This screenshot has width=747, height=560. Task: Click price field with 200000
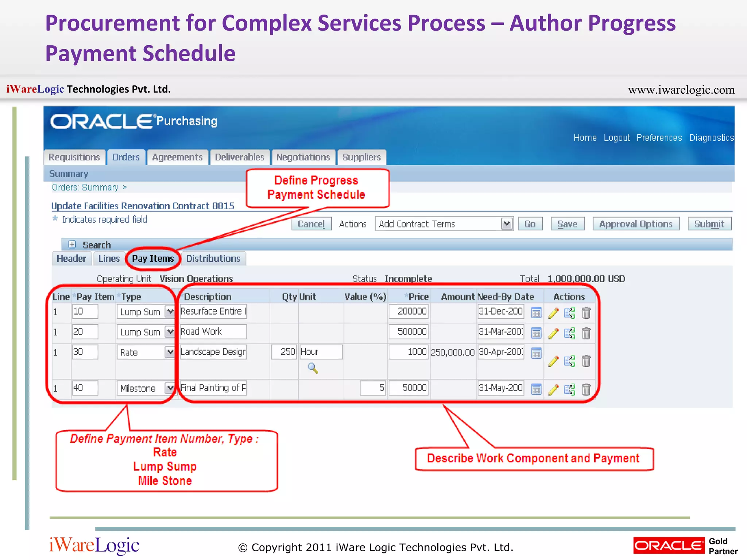(x=408, y=311)
